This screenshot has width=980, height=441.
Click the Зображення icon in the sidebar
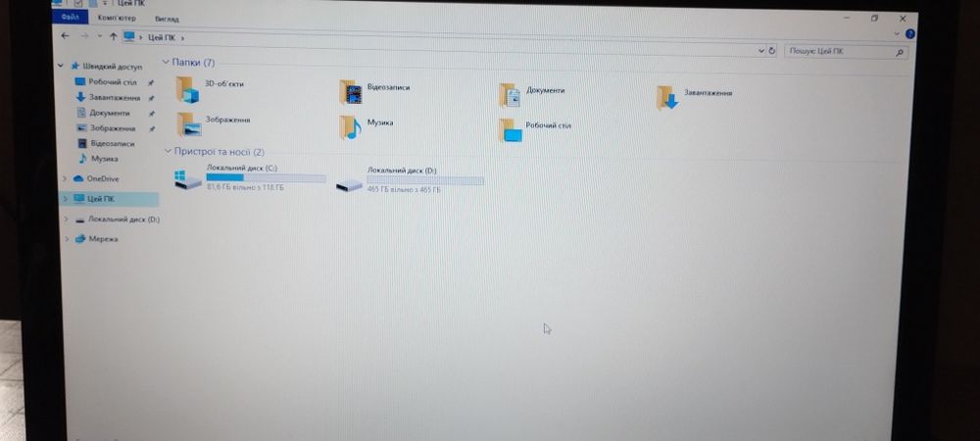tap(81, 127)
